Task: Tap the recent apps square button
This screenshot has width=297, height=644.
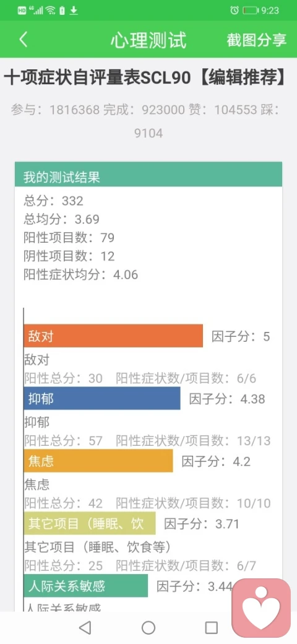Action: tap(211, 627)
